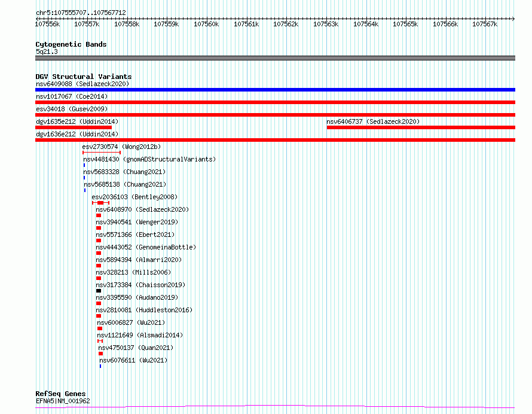Click the nsv6406737 (Sedlazeck2020) label
The width and height of the screenshot is (532, 414).
pyautogui.click(x=373, y=121)
